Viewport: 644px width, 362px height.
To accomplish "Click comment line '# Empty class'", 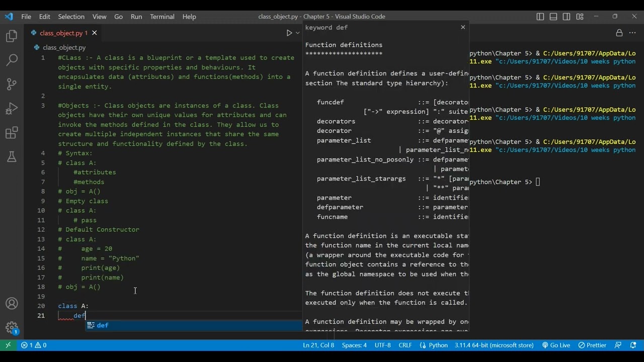I will [83, 201].
